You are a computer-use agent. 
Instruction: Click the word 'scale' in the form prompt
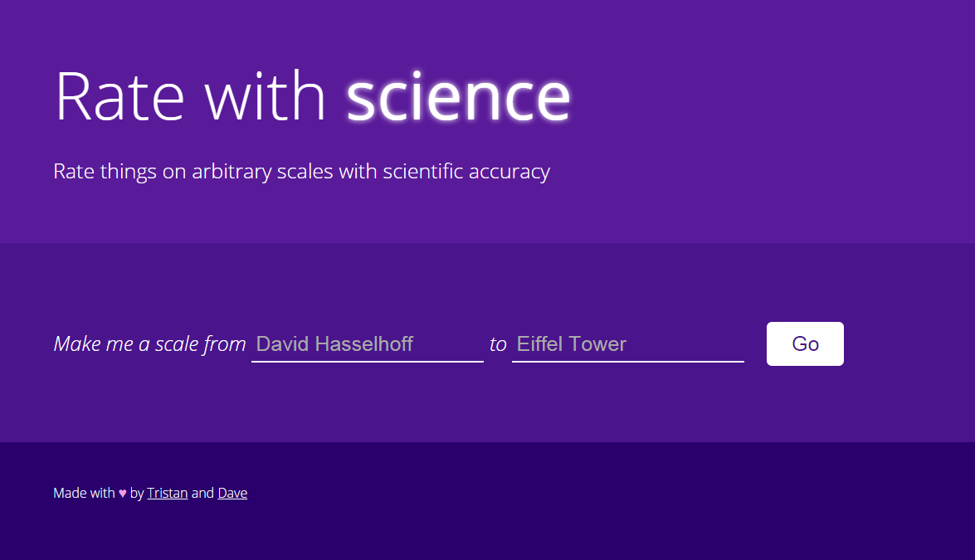(x=176, y=343)
